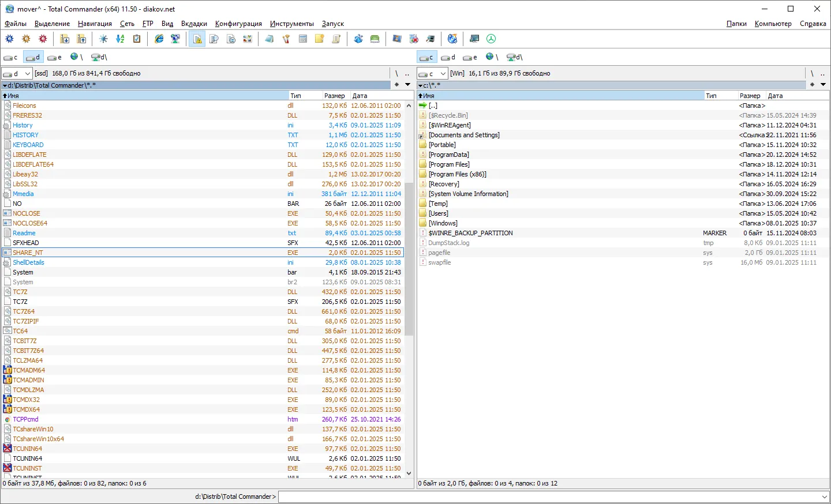Screen dimensions: 831x504
Task: Open right panel favorites asterisk button
Action: 812,85
